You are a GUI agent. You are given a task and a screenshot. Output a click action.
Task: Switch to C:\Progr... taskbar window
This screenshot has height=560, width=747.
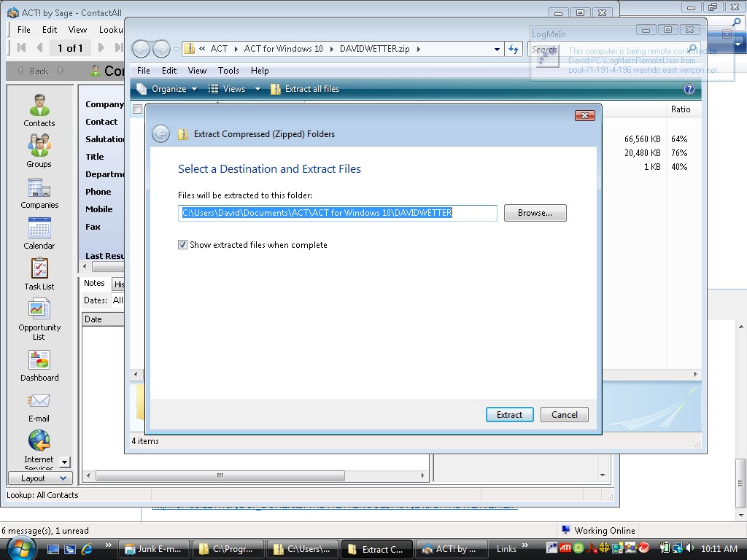(228, 549)
